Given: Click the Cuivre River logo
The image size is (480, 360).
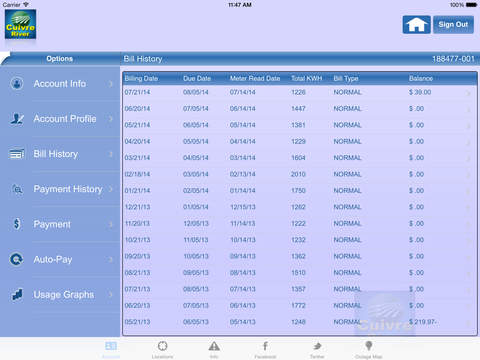Looking at the screenshot, I should coord(20,24).
